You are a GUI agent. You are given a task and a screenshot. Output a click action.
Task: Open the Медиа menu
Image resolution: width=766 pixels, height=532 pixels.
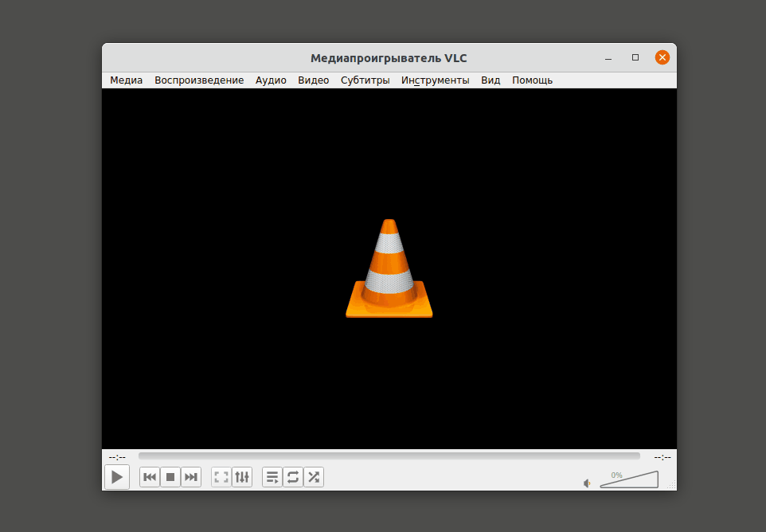(126, 80)
